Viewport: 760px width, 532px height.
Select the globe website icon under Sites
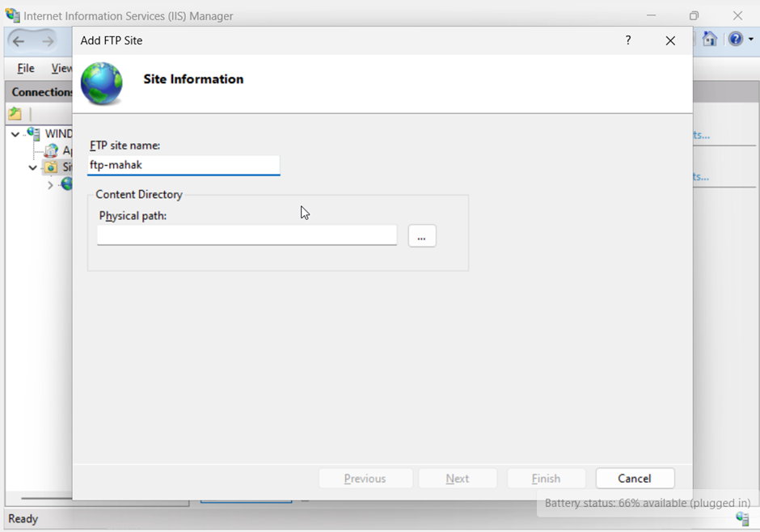(x=66, y=184)
